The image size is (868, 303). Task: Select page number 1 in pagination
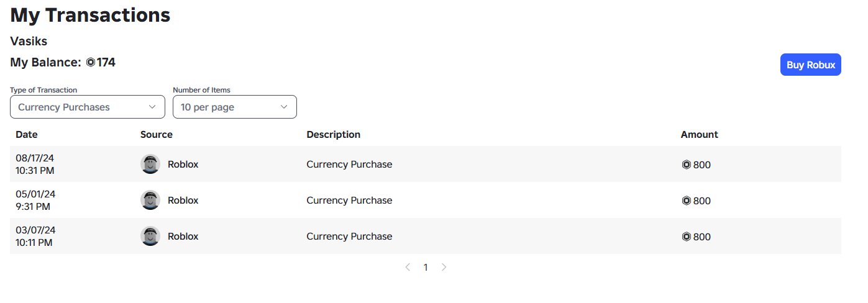(426, 267)
